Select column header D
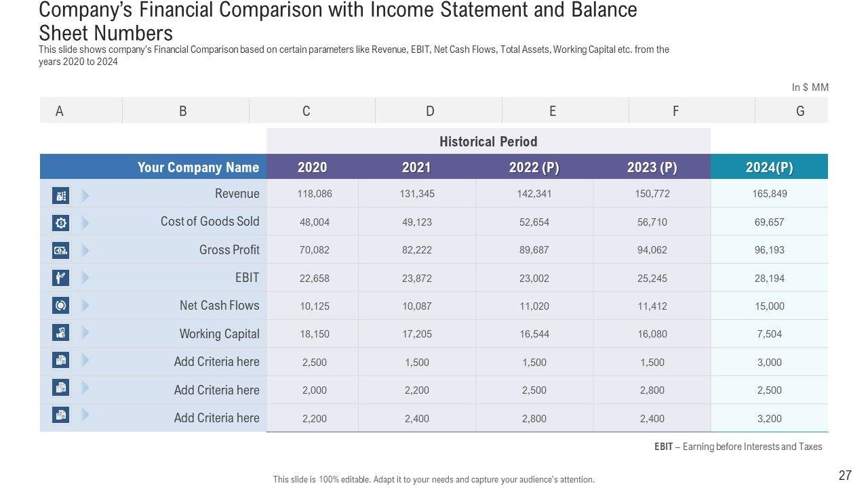 (x=430, y=111)
